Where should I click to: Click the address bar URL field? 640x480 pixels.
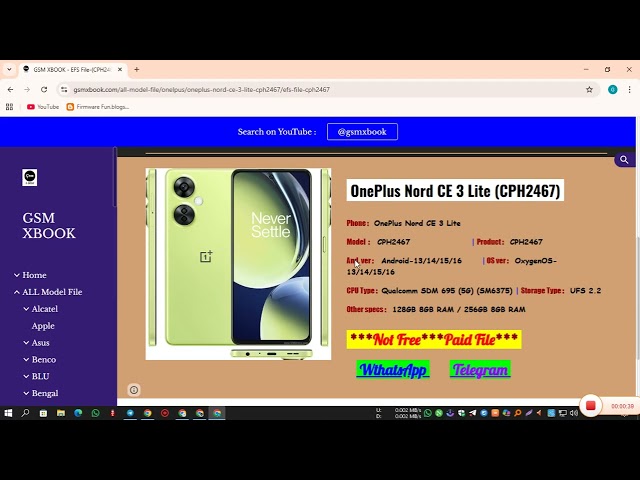(327, 89)
